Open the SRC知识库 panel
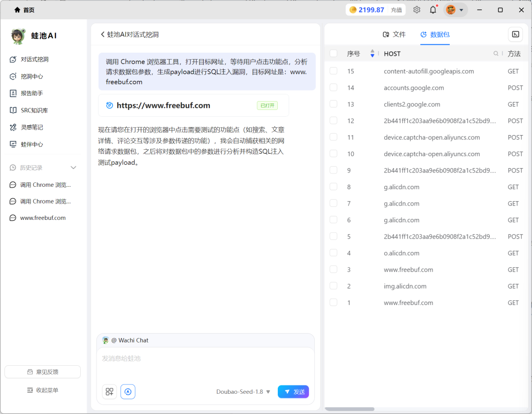This screenshot has width=532, height=414. click(x=35, y=110)
